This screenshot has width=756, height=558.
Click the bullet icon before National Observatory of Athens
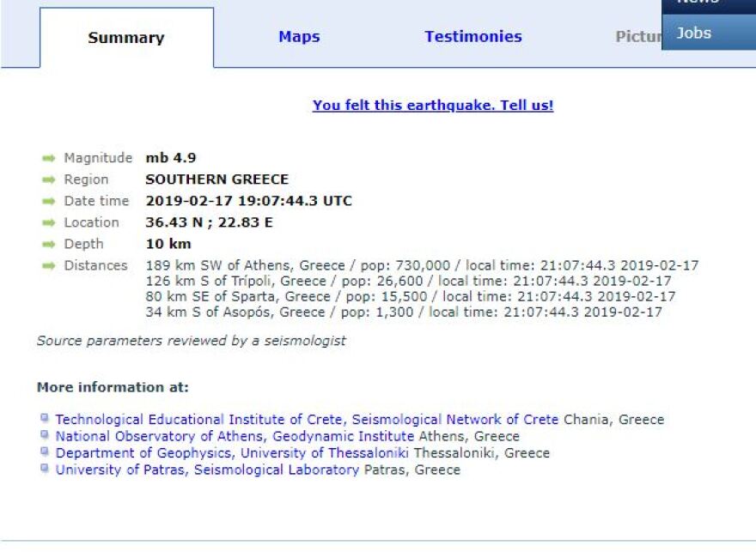pyautogui.click(x=45, y=435)
